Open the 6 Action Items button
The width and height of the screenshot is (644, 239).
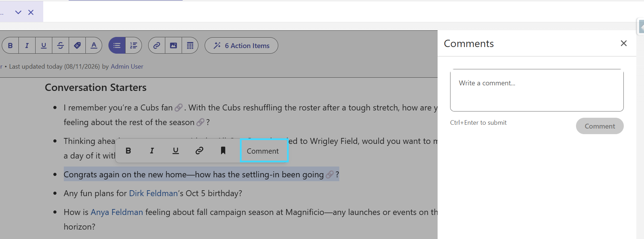(x=241, y=46)
